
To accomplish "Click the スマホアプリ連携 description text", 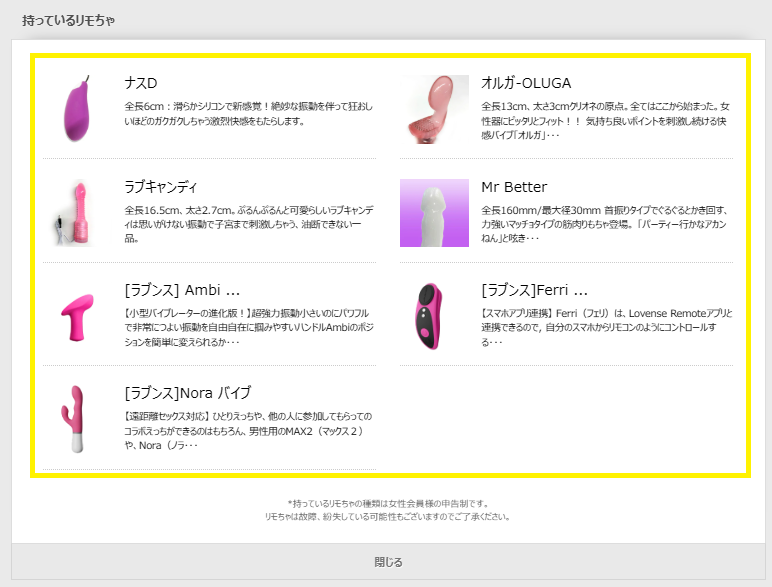I will tap(607, 327).
